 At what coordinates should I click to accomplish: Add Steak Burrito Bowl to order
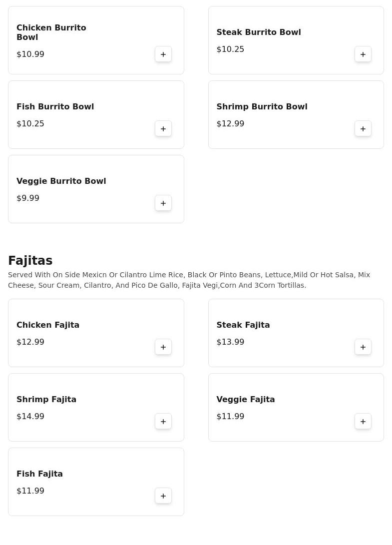coord(363,54)
